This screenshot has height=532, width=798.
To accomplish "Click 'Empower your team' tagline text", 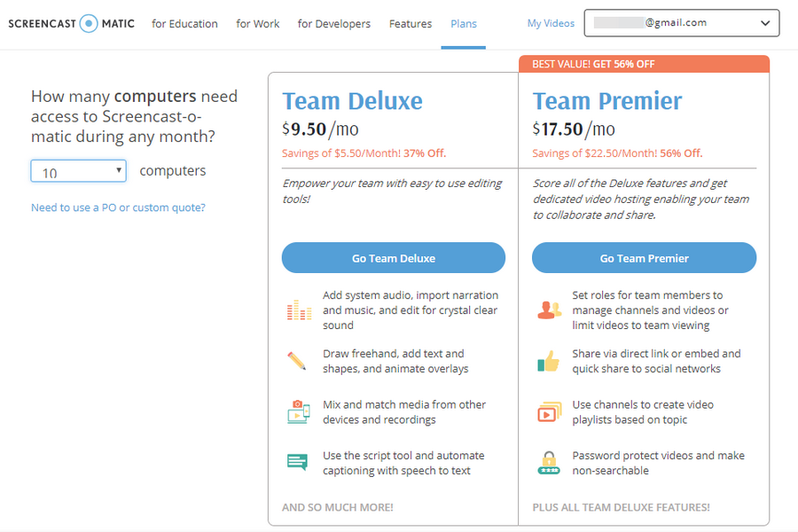I will pyautogui.click(x=392, y=191).
